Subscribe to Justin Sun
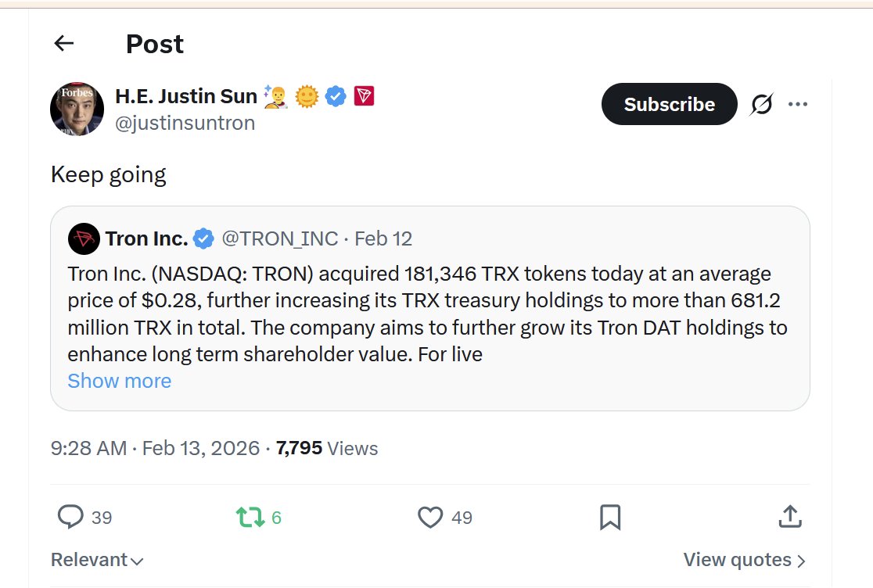Viewport: 873px width, 588px height. (x=669, y=104)
